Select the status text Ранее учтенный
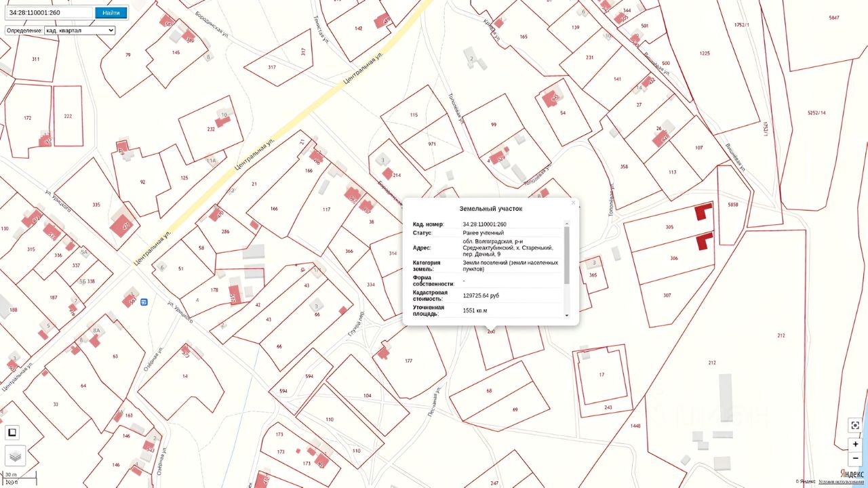The height and width of the screenshot is (488, 868). 484,232
